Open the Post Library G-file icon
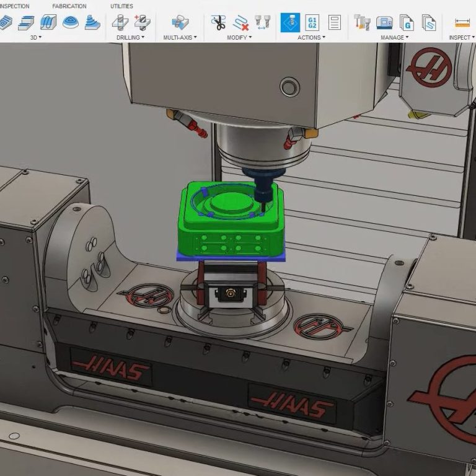This screenshot has height=476, width=476. click(407, 22)
